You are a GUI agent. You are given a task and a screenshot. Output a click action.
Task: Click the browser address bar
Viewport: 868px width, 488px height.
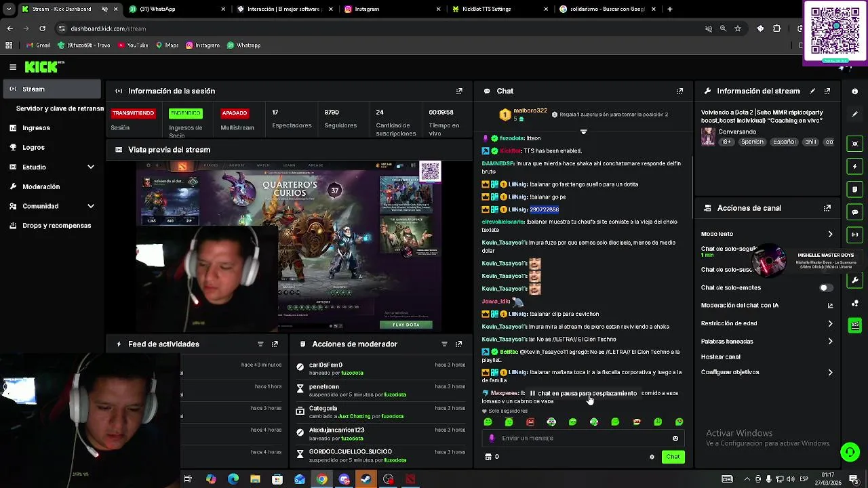(380, 28)
